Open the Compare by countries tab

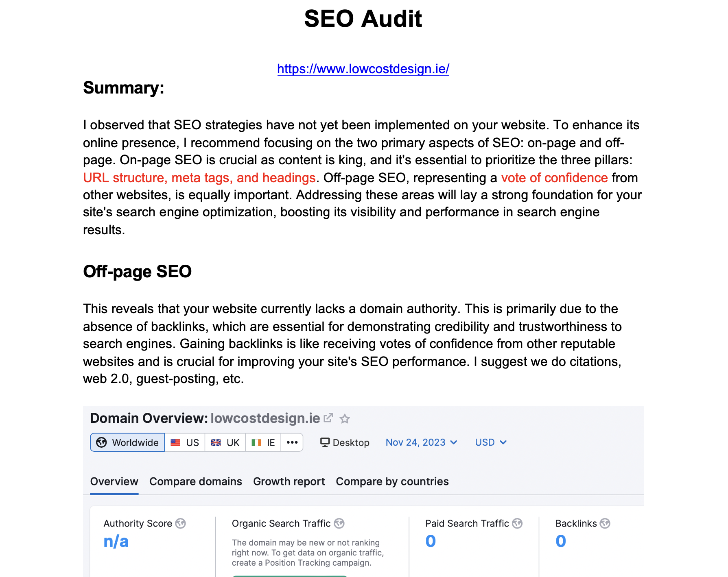(x=392, y=481)
